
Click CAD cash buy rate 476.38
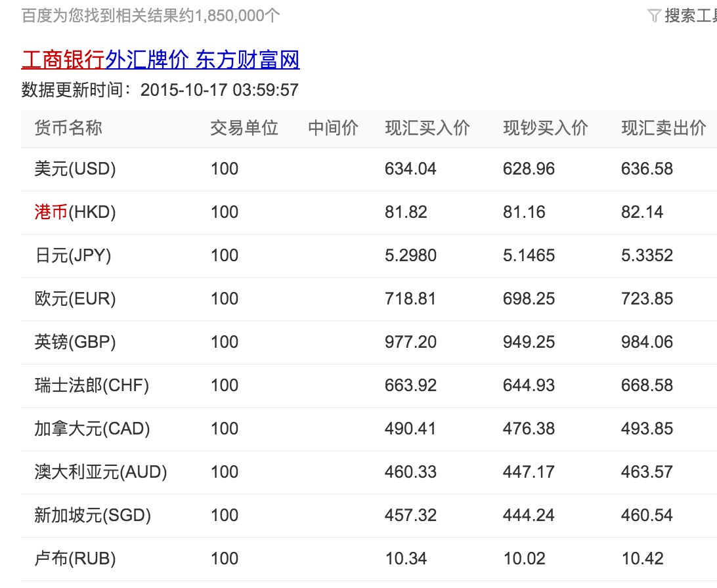pyautogui.click(x=529, y=429)
